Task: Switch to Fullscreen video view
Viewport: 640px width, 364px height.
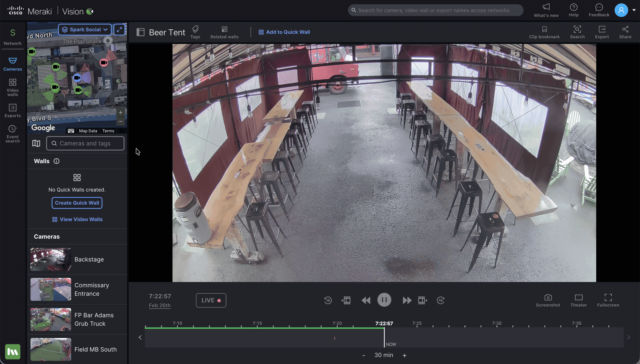Action: 608,300
